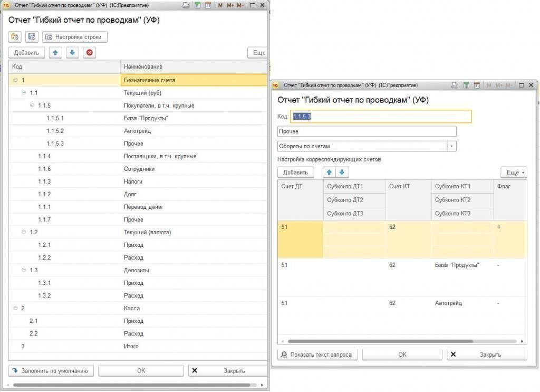Click the print icon in left title bar
Screen dimensions: 540x392
coord(186,5)
